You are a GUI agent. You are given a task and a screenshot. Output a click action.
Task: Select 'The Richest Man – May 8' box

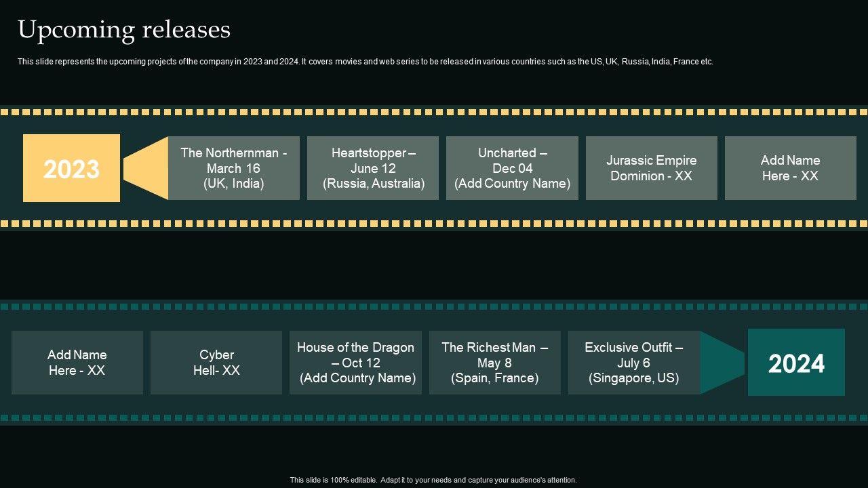coord(495,363)
